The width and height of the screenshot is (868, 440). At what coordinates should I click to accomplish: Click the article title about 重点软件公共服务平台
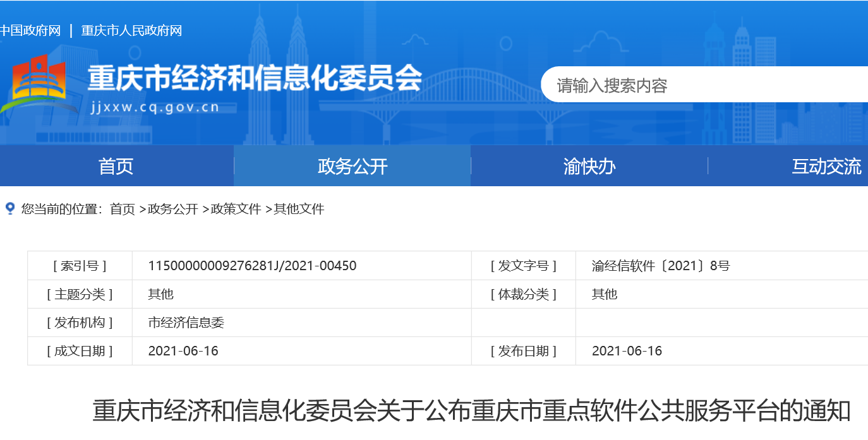tap(471, 411)
